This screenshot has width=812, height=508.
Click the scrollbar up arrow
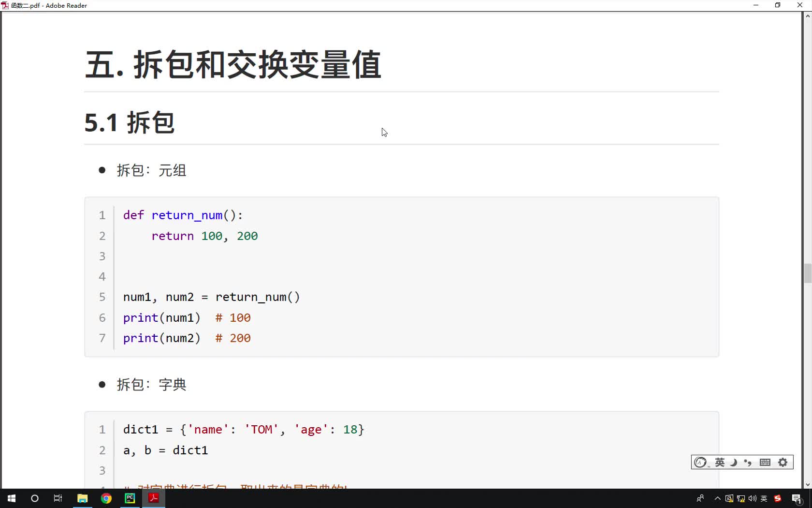[x=808, y=16]
